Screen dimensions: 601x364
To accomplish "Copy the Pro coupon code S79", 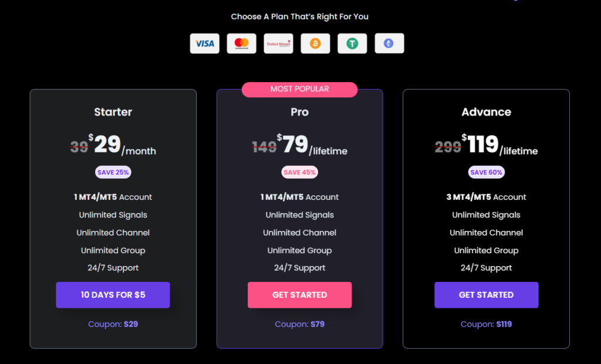I will [x=318, y=324].
